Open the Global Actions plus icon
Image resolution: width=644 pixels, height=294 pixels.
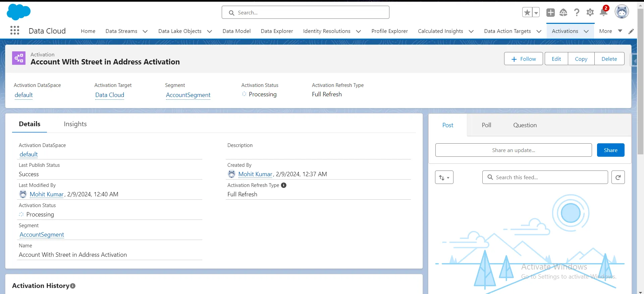[550, 12]
